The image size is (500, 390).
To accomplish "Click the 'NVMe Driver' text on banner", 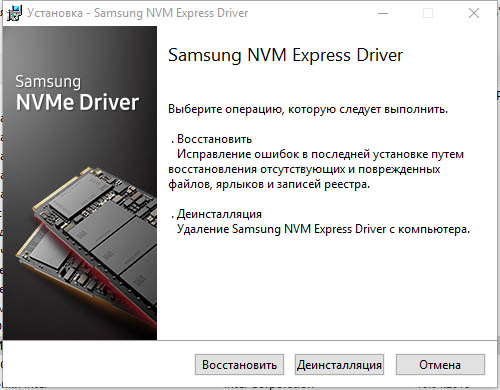I will (x=77, y=102).
